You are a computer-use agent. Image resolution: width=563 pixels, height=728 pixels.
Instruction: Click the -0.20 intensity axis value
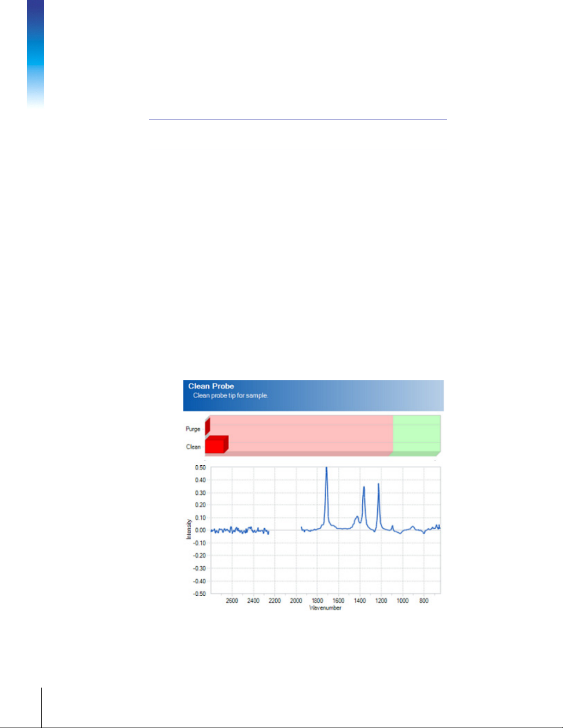coord(199,555)
